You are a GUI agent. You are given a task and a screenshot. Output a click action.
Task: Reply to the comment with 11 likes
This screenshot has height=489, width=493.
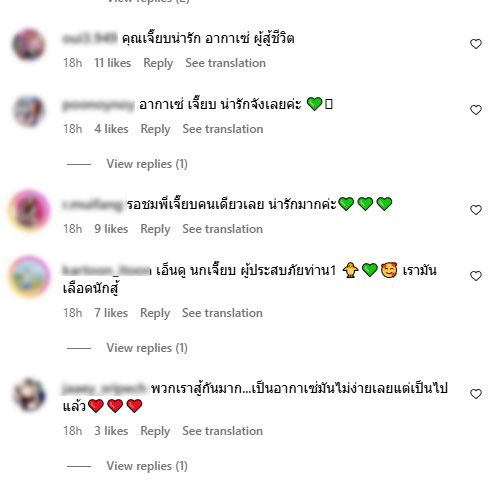158,63
